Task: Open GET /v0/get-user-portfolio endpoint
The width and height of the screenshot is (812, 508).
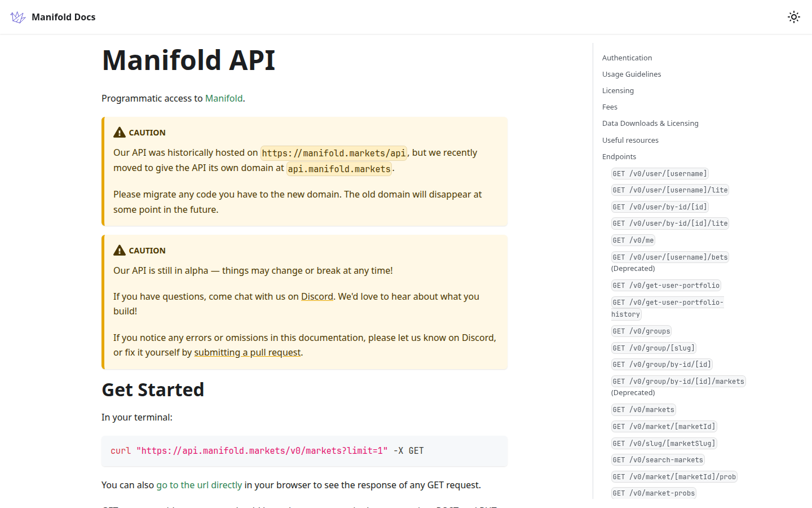Action: tap(666, 285)
